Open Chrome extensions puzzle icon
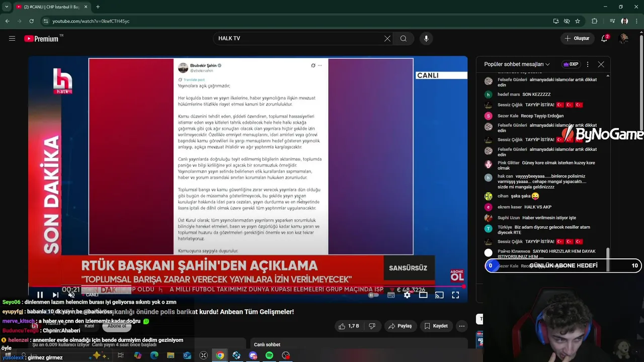 click(595, 21)
